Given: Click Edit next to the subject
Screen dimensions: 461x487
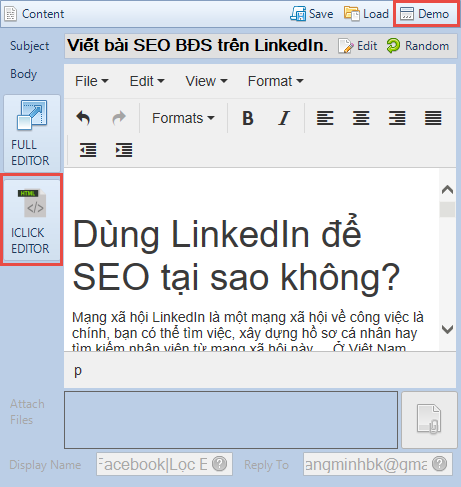Looking at the screenshot, I should click(358, 46).
